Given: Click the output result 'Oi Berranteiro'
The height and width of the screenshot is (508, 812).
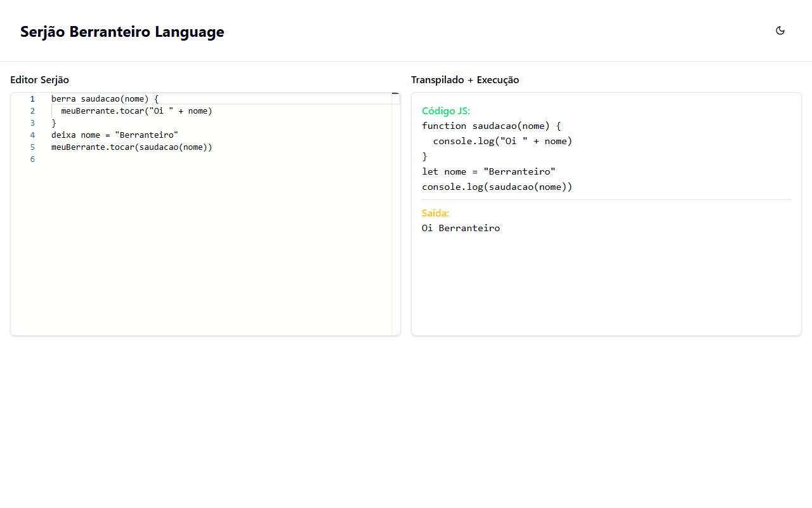Looking at the screenshot, I should coord(461,228).
